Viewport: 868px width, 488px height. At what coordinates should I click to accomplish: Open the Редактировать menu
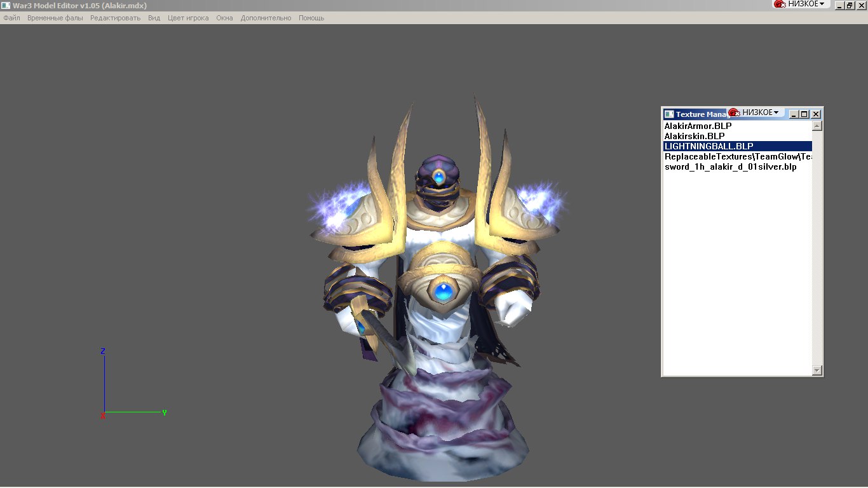[x=115, y=18]
